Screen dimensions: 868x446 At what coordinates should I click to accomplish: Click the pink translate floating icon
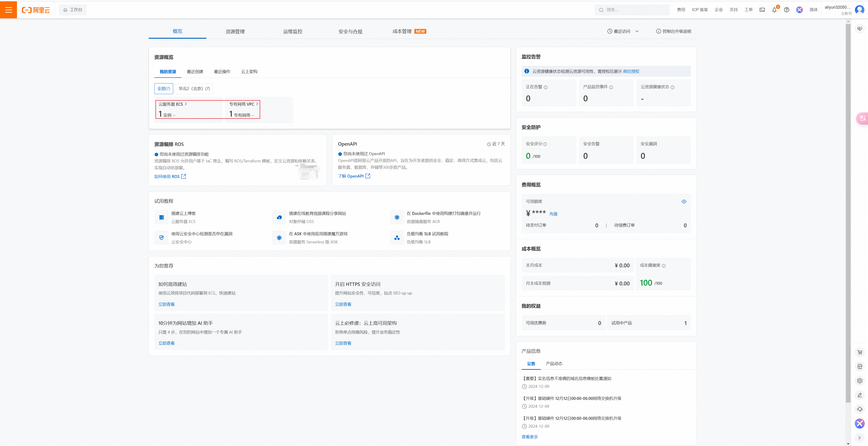pos(863,118)
